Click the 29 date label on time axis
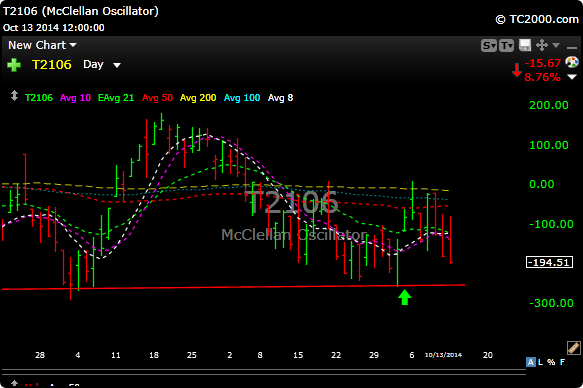Viewport: 583px width, 388px height. pos(374,355)
